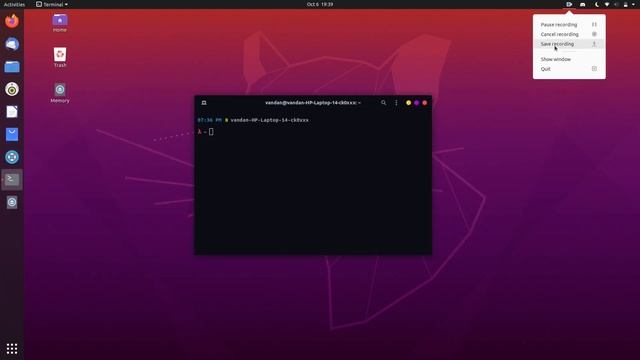Open Help from the dock
The width and height of the screenshot is (640, 360).
pyautogui.click(x=12, y=157)
